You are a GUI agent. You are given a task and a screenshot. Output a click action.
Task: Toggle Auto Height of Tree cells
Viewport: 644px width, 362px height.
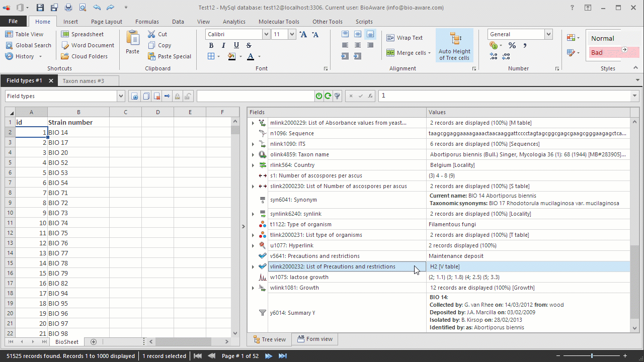tap(455, 45)
